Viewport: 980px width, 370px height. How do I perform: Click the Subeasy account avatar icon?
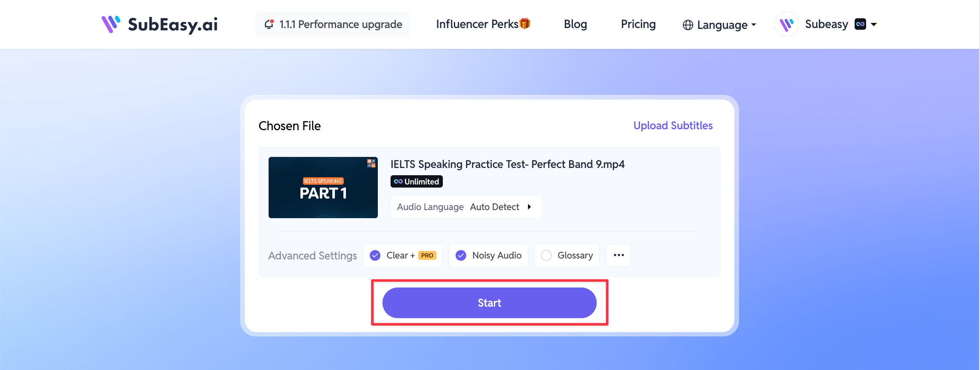pyautogui.click(x=787, y=24)
